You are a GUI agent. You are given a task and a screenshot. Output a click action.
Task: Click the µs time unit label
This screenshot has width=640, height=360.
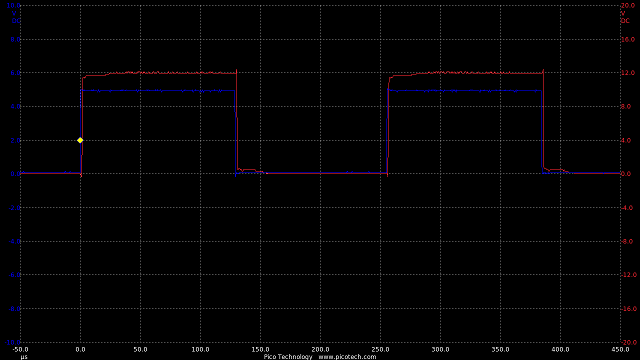24,357
